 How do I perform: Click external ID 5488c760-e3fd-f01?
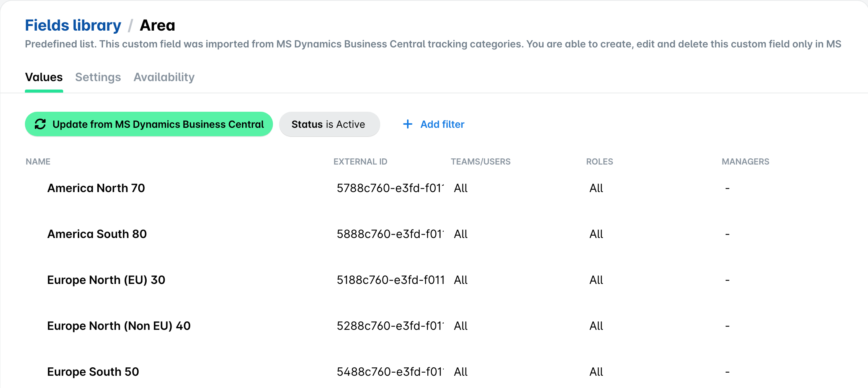coord(390,372)
